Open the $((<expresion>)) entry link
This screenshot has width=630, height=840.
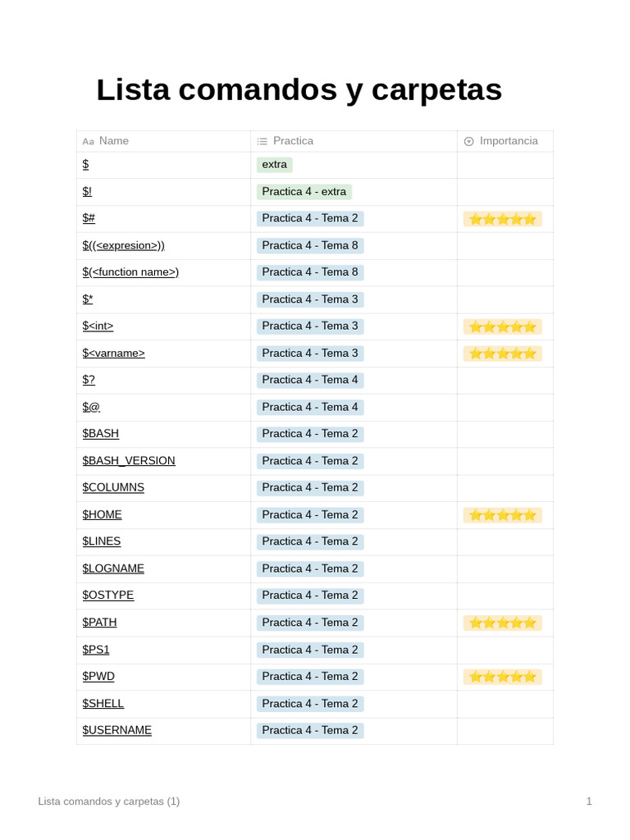point(123,245)
